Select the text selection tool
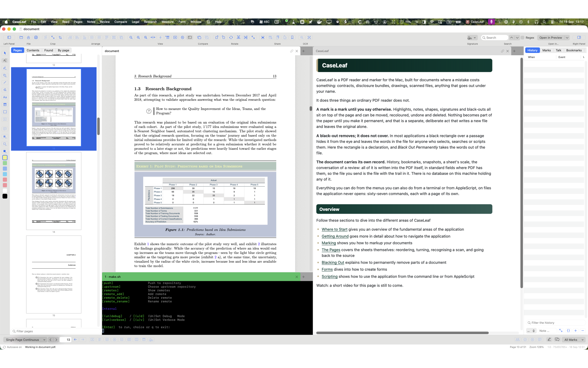This screenshot has height=368, width=588. pos(5,60)
